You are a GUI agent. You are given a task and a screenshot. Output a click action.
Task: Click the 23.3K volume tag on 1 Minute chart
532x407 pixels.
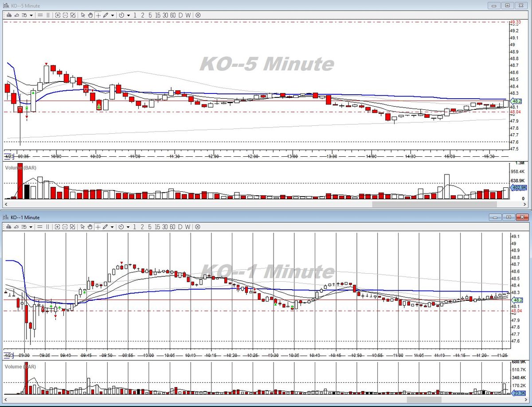[x=518, y=393]
